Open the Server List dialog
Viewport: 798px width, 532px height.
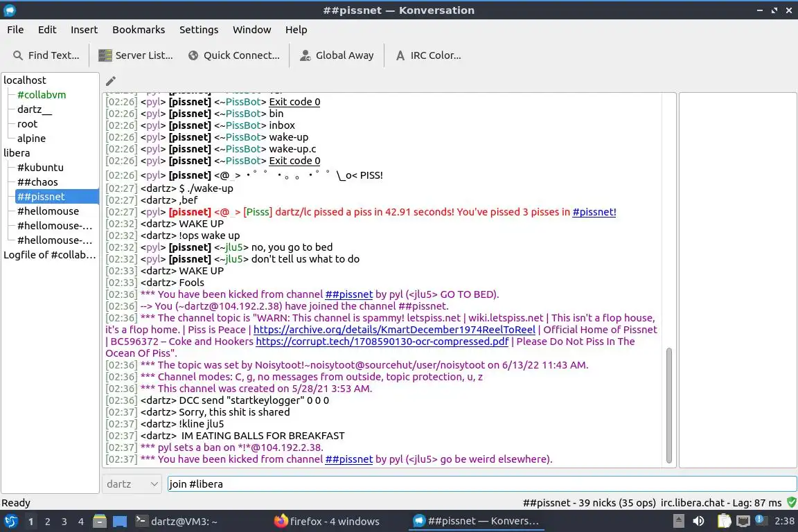[135, 55]
